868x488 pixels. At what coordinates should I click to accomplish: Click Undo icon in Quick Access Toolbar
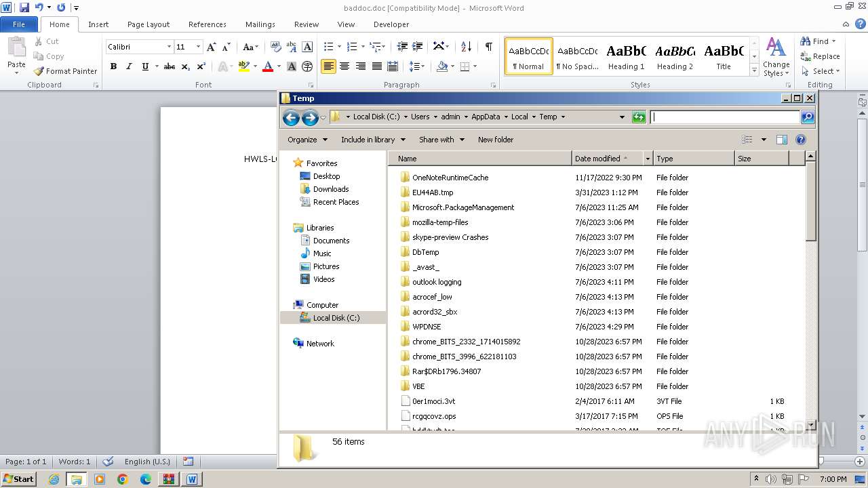click(39, 7)
